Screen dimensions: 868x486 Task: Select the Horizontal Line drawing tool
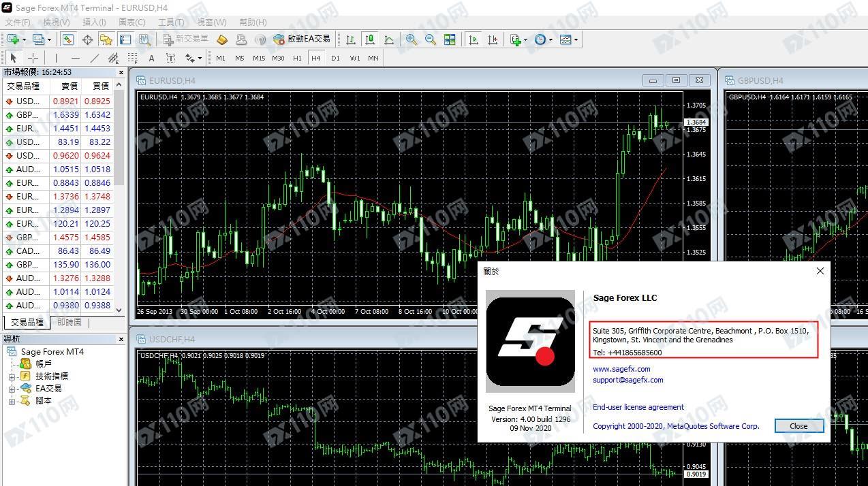click(75, 58)
